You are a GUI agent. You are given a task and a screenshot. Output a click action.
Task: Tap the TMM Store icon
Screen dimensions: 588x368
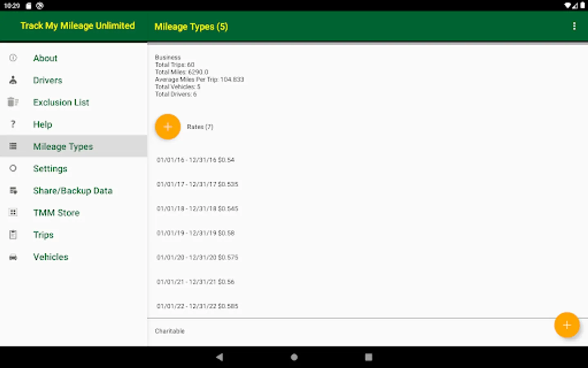[x=13, y=212]
